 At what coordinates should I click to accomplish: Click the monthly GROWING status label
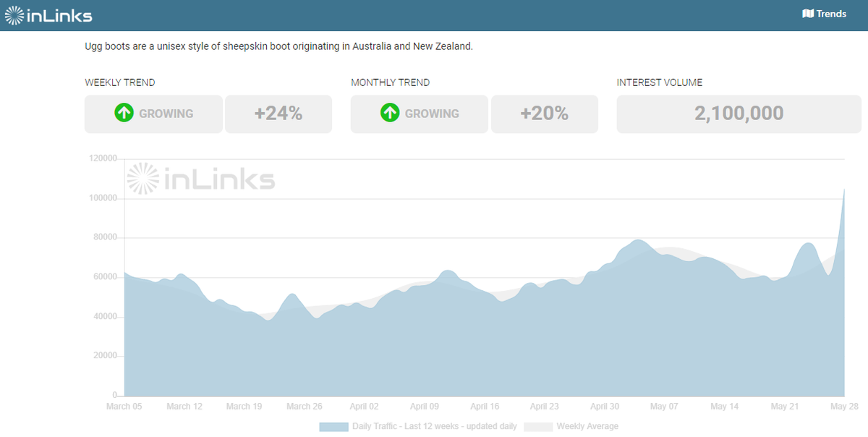(x=432, y=114)
